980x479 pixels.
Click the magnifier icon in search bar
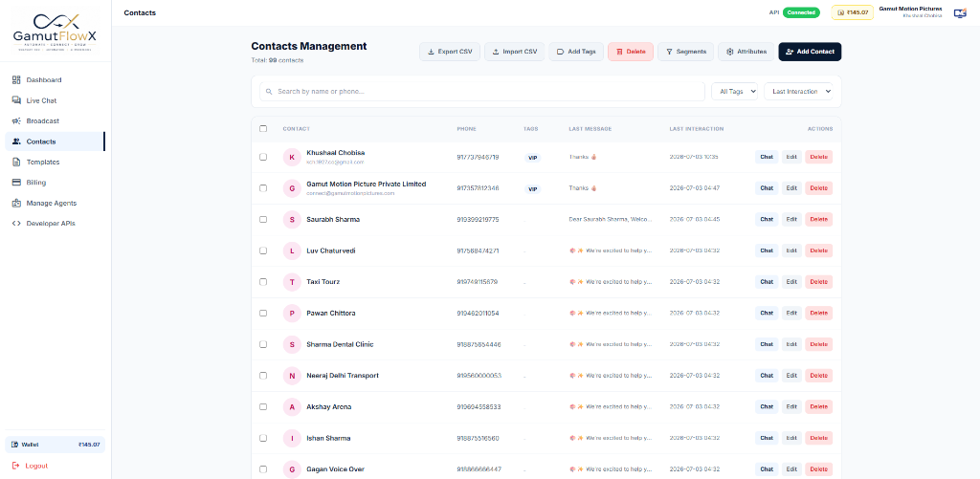click(x=269, y=92)
